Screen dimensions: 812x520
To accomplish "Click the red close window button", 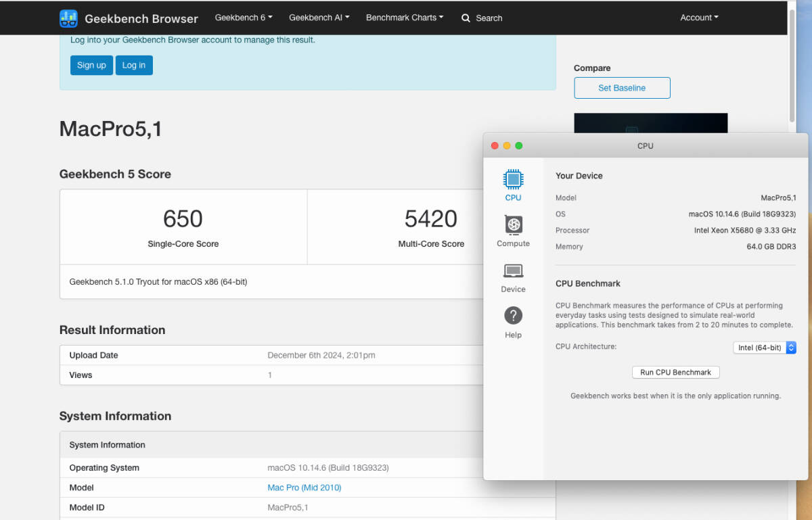I will pos(495,146).
